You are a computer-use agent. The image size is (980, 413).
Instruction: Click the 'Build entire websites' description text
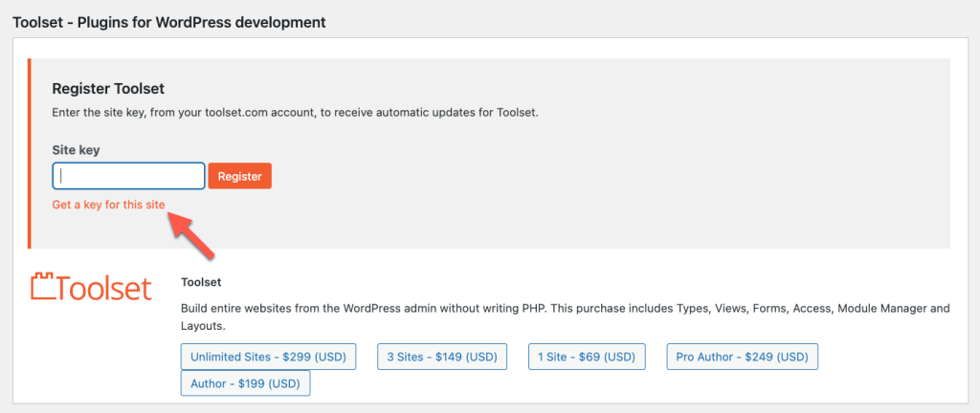tap(566, 317)
